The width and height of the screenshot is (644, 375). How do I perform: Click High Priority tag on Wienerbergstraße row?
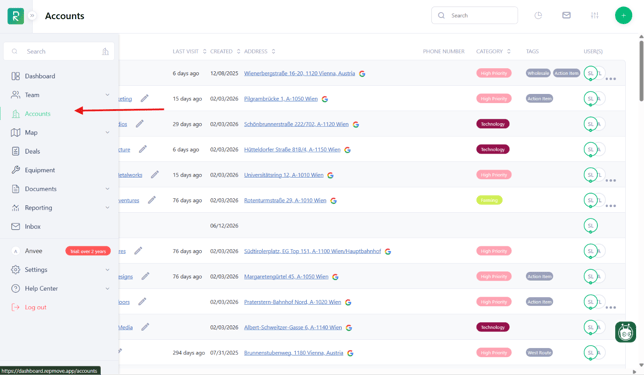pyautogui.click(x=494, y=73)
